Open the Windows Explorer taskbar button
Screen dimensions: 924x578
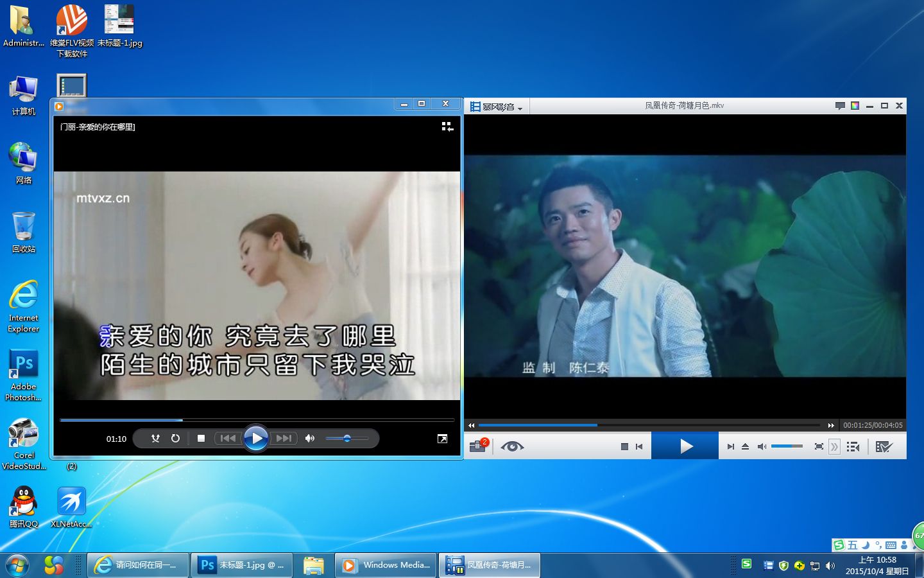(x=314, y=565)
